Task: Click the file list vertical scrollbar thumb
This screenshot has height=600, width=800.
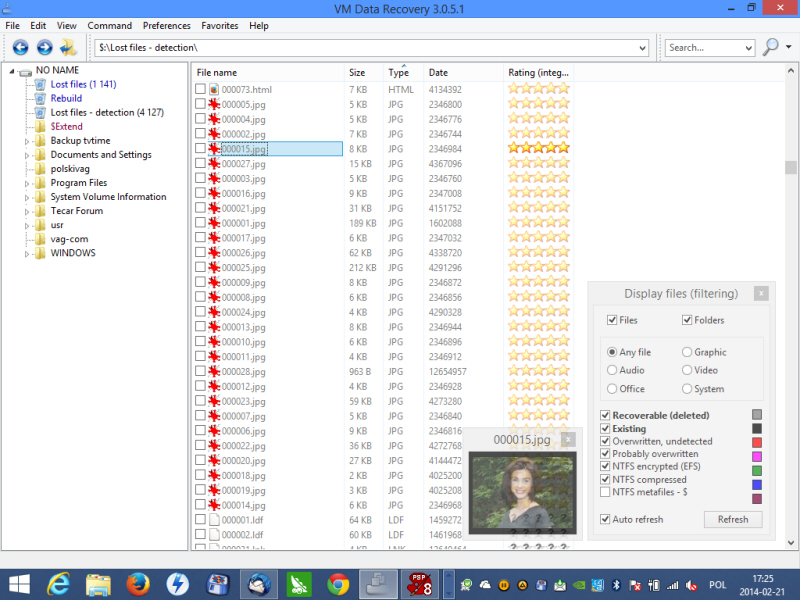Action: 790,167
